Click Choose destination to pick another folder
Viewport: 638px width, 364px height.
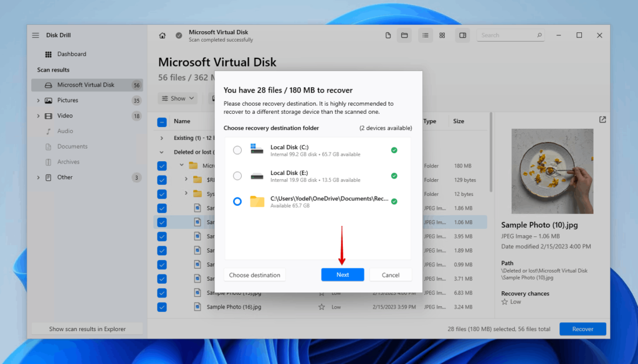pos(254,274)
